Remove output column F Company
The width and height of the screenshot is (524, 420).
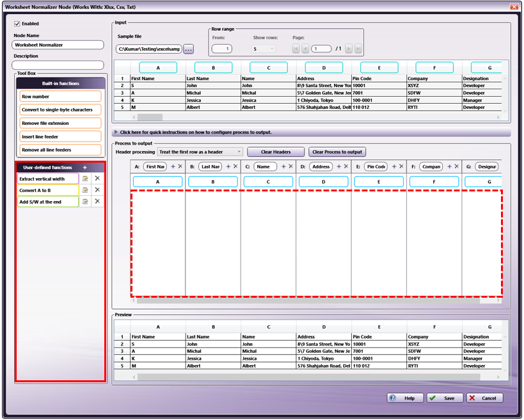tap(457, 166)
